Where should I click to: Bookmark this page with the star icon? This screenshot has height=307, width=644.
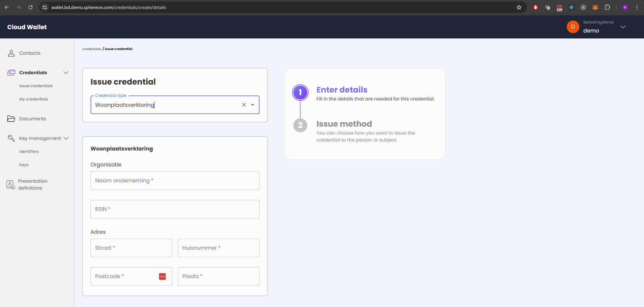click(519, 7)
